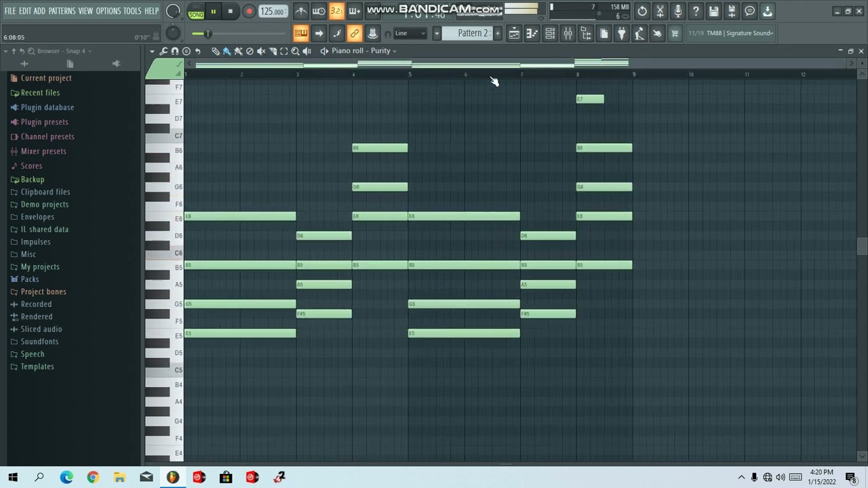
Task: Stop playback with the stop button
Action: [x=231, y=12]
